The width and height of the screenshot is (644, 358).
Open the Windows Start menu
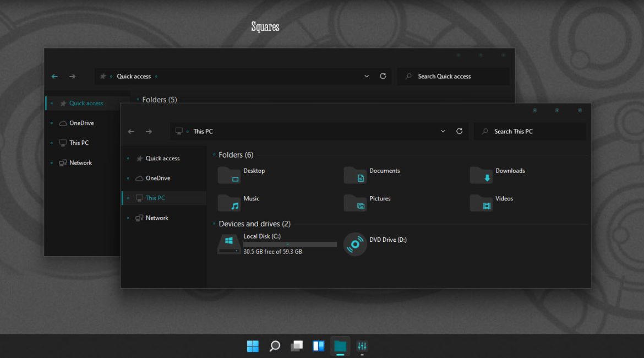pyautogui.click(x=253, y=346)
